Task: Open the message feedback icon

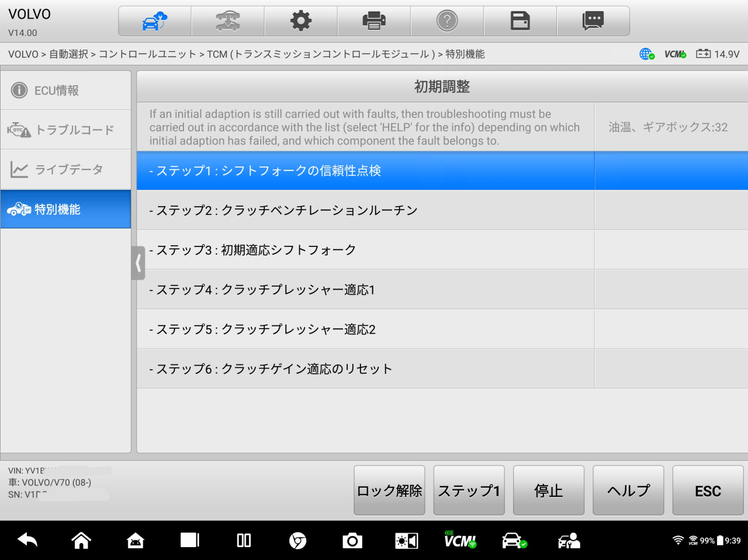Action: pyautogui.click(x=593, y=22)
